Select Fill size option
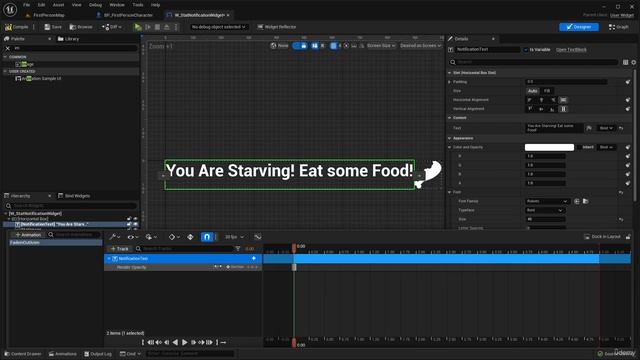Viewport: 640px width, 360px height. 547,91
